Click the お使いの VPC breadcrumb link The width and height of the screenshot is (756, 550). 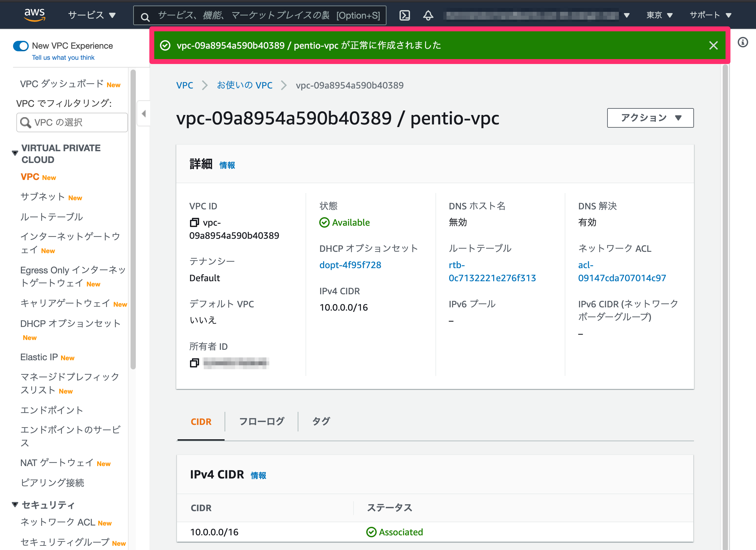click(245, 85)
